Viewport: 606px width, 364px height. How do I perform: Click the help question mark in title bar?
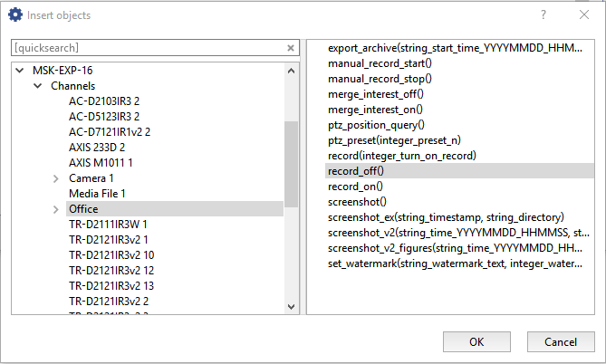pyautogui.click(x=543, y=15)
